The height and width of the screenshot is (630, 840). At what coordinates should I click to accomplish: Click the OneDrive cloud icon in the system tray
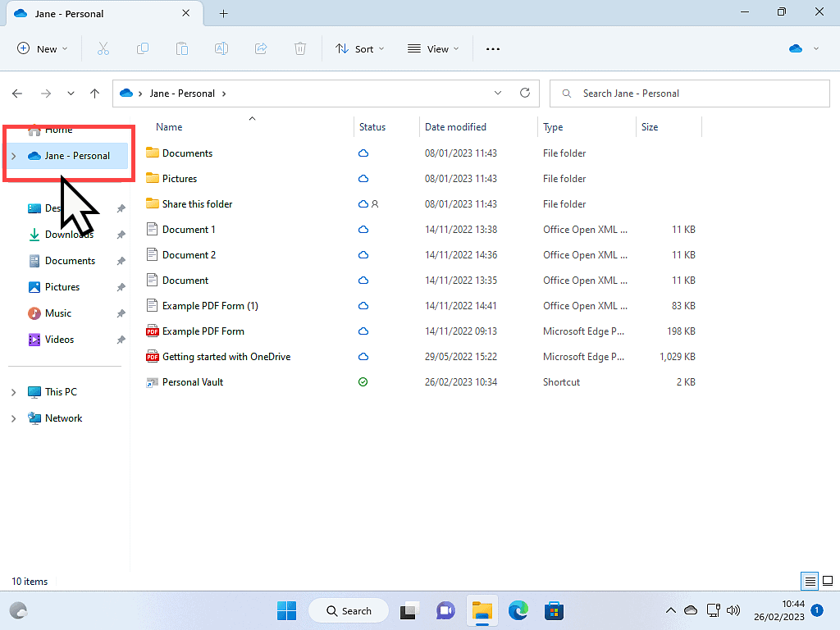(x=691, y=610)
